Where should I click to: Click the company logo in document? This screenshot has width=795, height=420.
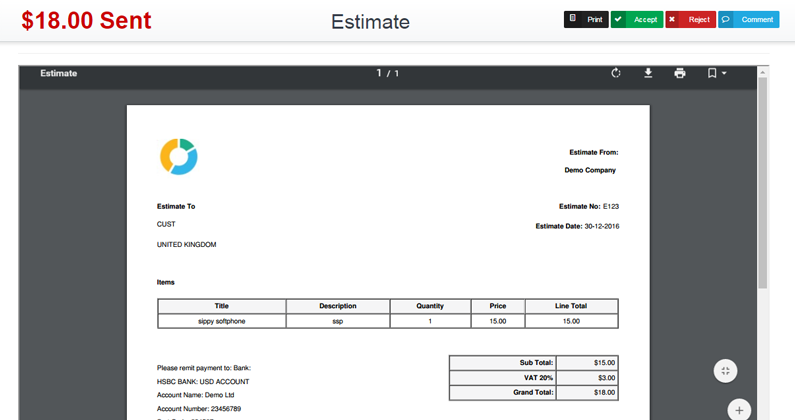tap(178, 157)
